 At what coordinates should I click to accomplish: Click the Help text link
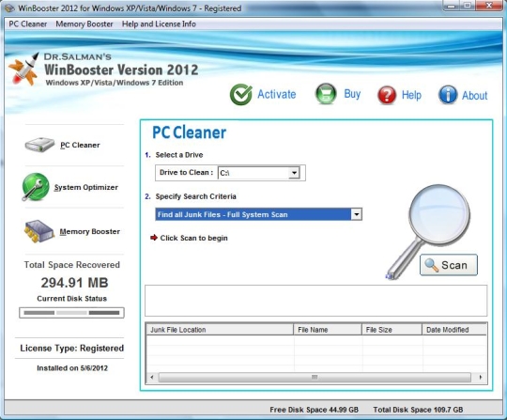point(411,95)
